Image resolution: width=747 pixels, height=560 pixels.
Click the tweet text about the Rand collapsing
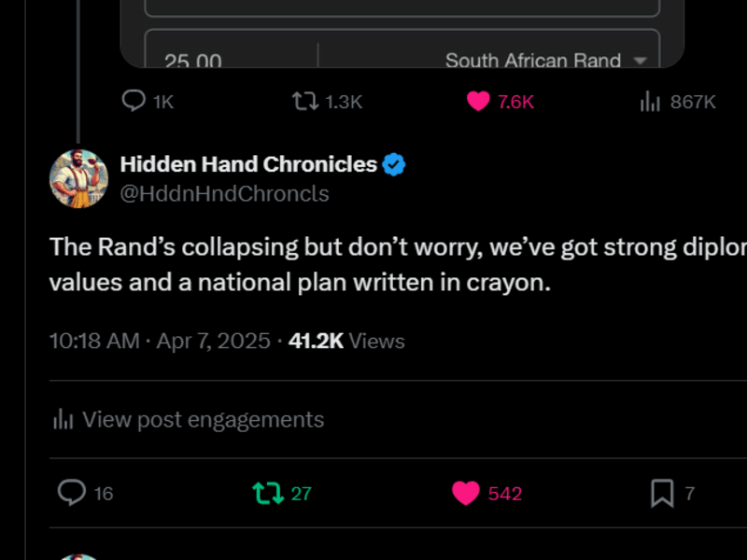click(398, 264)
